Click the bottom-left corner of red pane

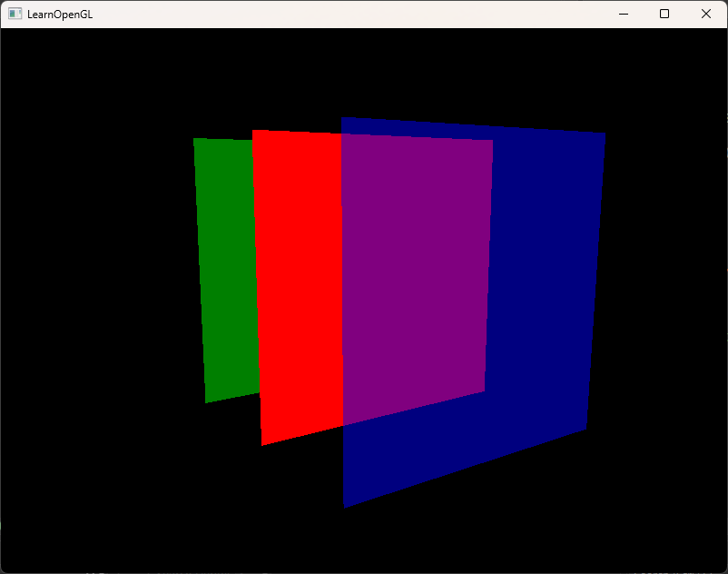263,443
